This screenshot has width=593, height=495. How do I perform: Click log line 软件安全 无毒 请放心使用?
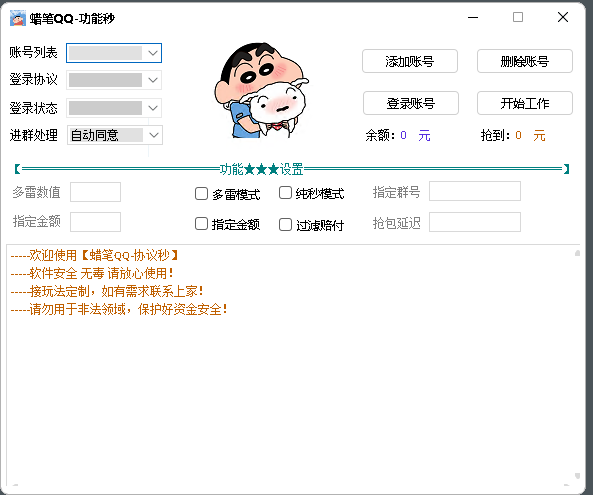tap(92, 273)
